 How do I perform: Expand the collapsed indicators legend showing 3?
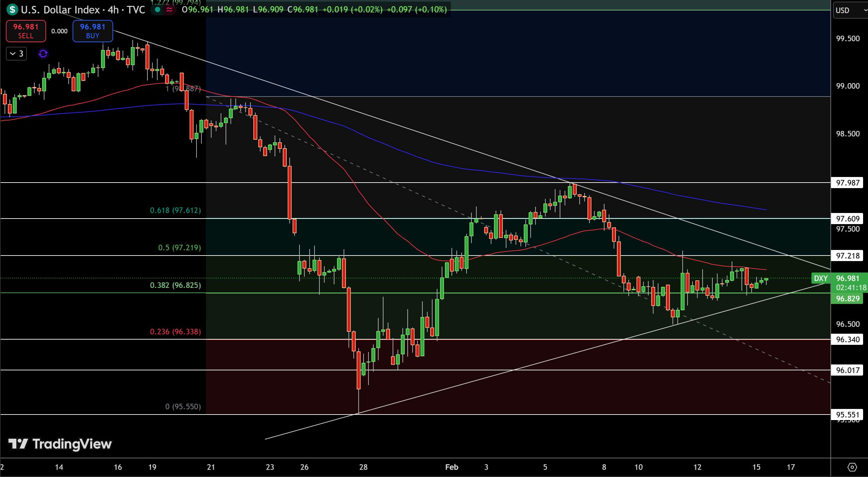[x=17, y=54]
